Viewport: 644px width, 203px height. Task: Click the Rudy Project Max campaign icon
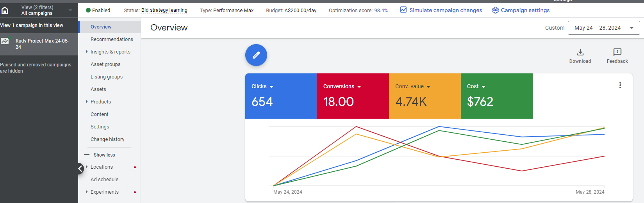click(5, 41)
